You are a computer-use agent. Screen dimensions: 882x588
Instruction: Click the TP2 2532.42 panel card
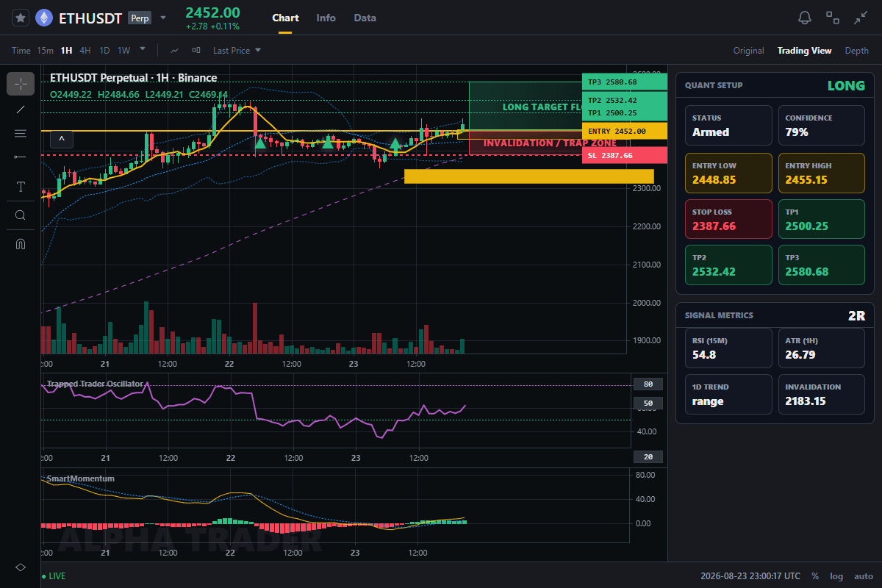728,265
